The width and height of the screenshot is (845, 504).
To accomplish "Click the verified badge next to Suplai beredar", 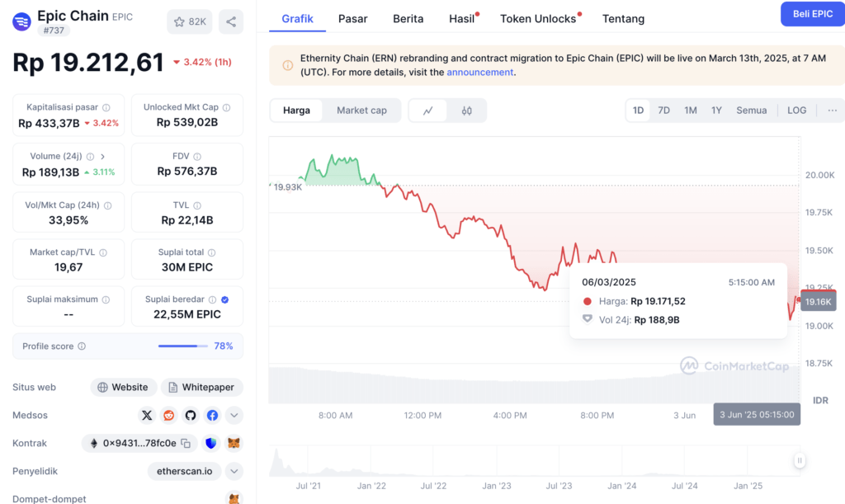I will pyautogui.click(x=224, y=299).
